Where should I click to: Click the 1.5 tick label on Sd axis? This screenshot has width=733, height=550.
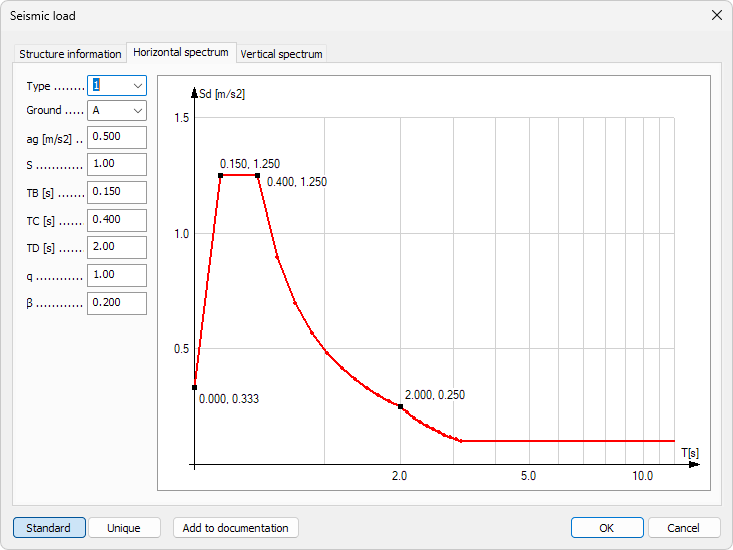(x=181, y=118)
